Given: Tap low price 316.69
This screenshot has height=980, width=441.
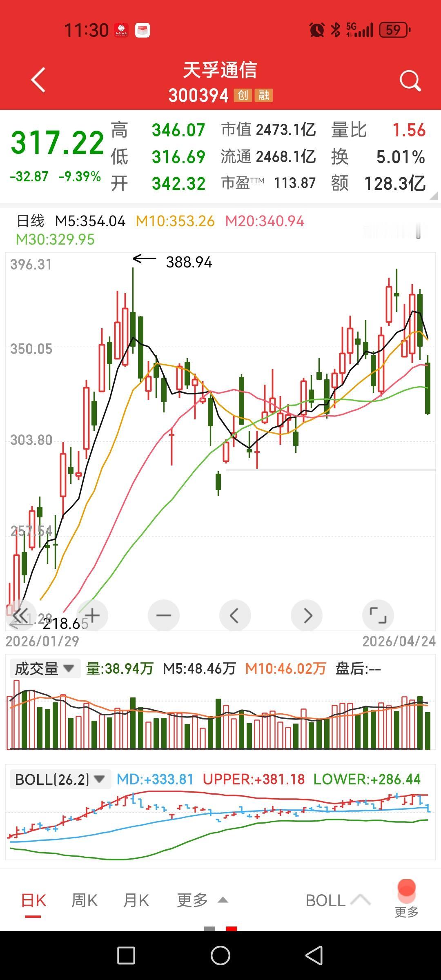Looking at the screenshot, I should coord(178,157).
